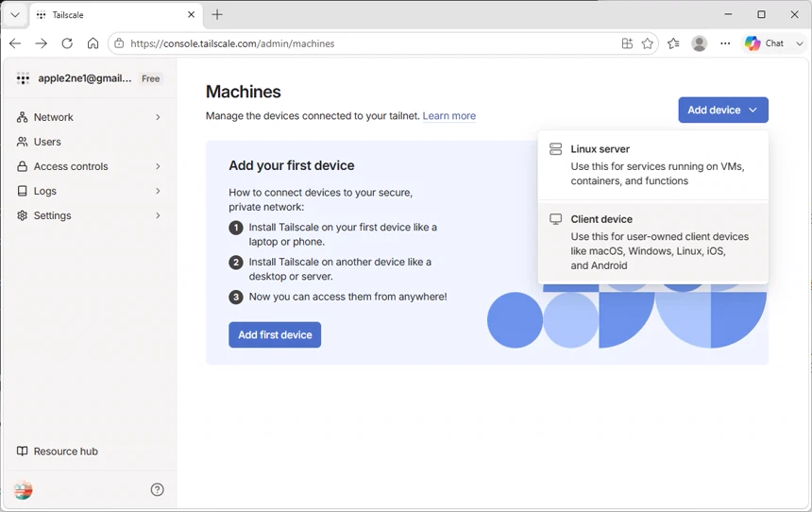
Task: Click the Access controls lock icon
Action: coord(23,166)
